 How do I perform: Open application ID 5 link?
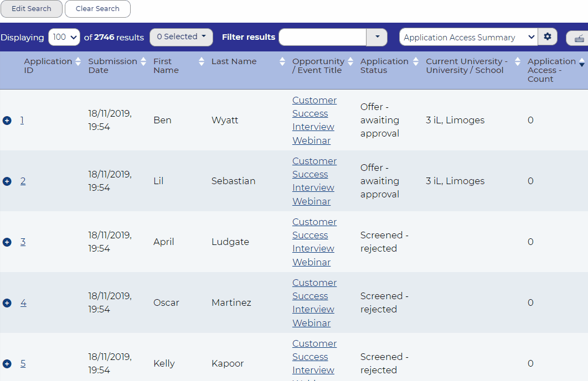(23, 363)
